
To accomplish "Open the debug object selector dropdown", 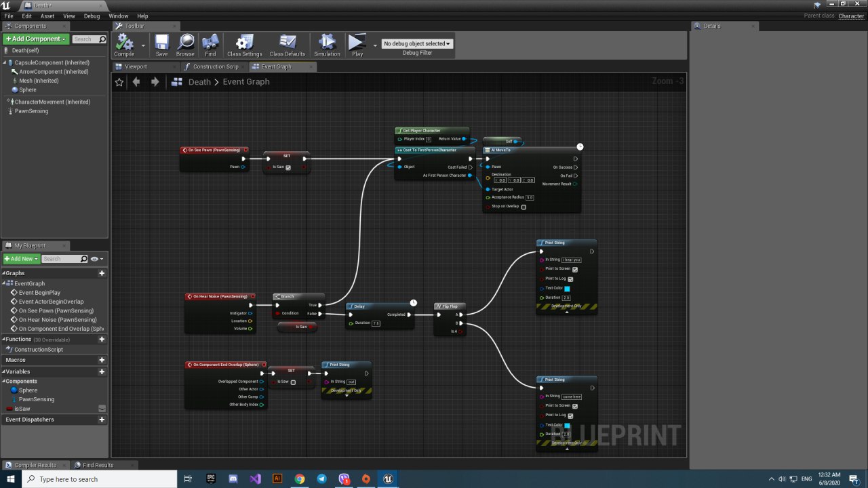I will click(x=417, y=43).
